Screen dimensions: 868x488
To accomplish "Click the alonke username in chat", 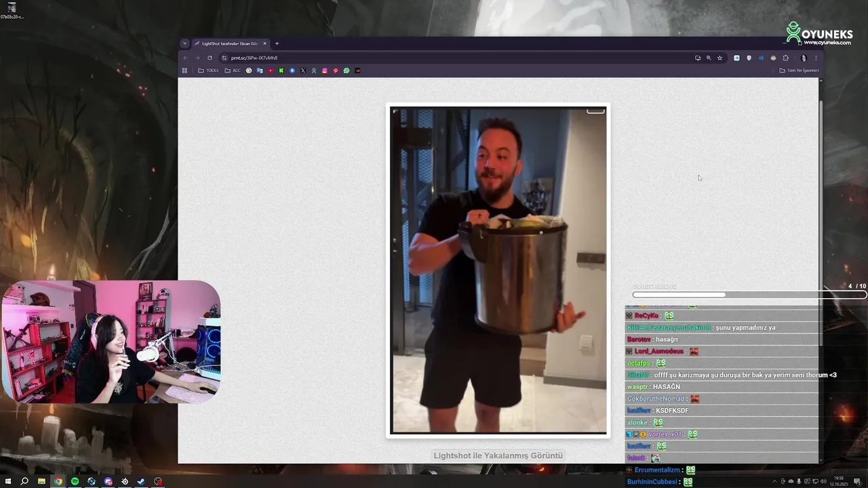I will coord(637,422).
